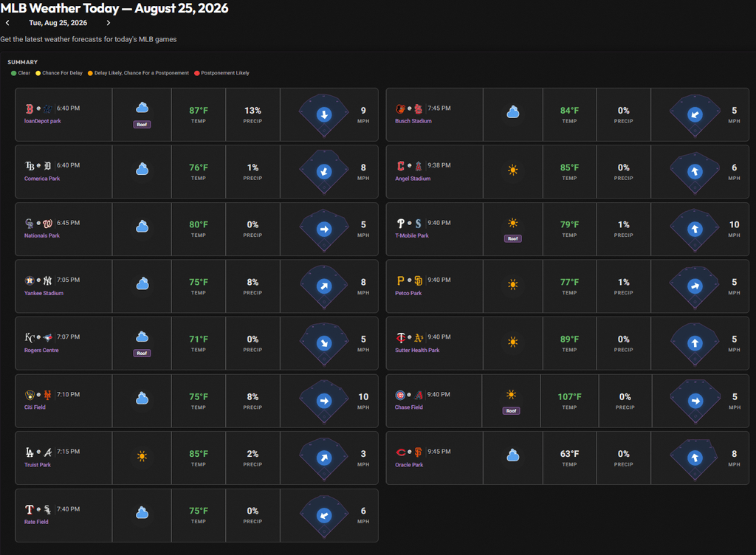Click the Roof badge for Chase Field game

tap(511, 411)
